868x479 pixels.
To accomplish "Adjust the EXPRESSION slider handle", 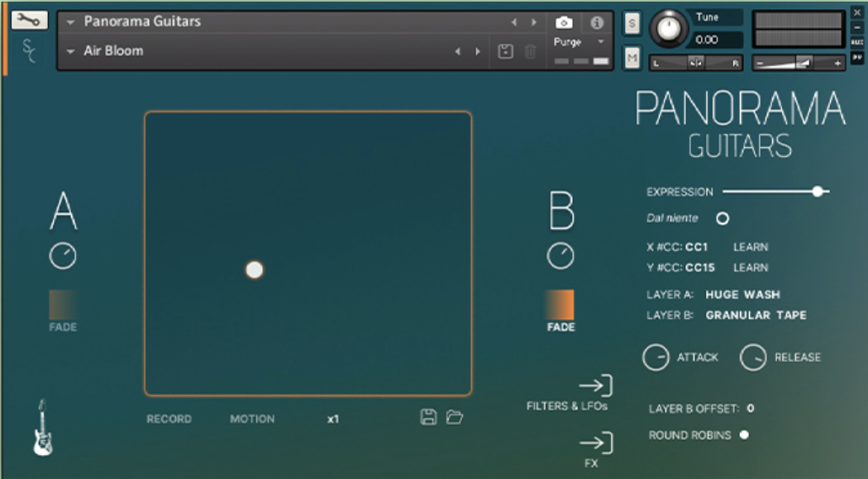I will (818, 192).
